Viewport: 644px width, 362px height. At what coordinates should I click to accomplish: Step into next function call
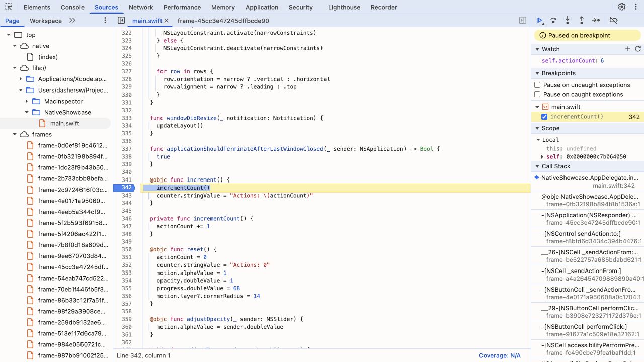(568, 21)
